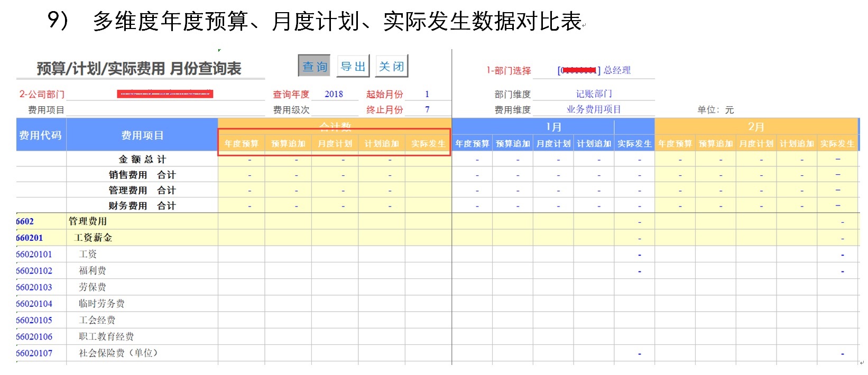Click the 关闭 close button

391,67
